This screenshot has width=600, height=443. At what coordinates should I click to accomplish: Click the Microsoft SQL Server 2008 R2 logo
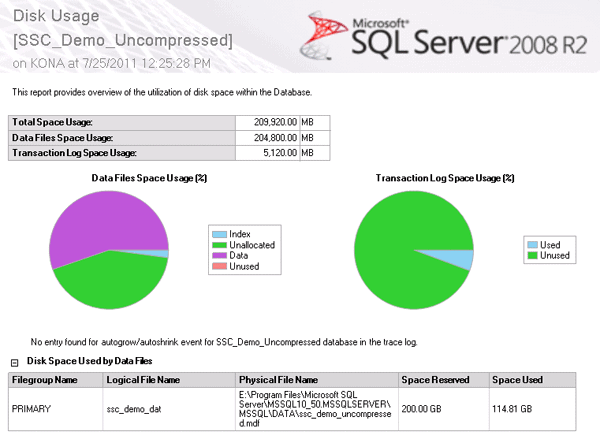coord(443,37)
